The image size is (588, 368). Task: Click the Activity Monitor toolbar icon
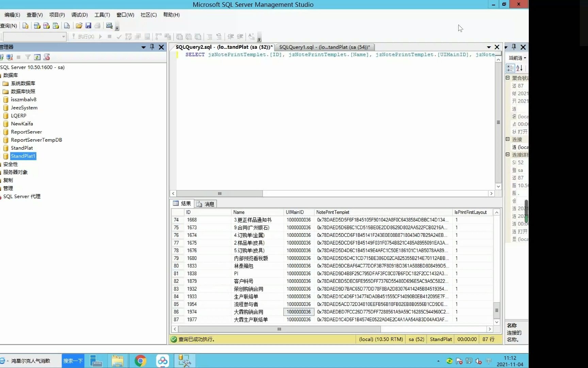click(x=109, y=26)
